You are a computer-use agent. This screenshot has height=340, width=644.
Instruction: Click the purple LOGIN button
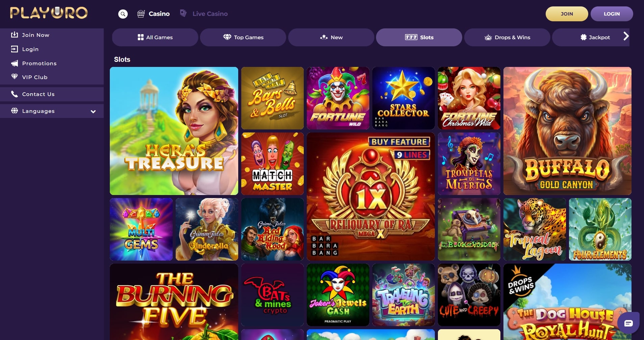point(612,14)
